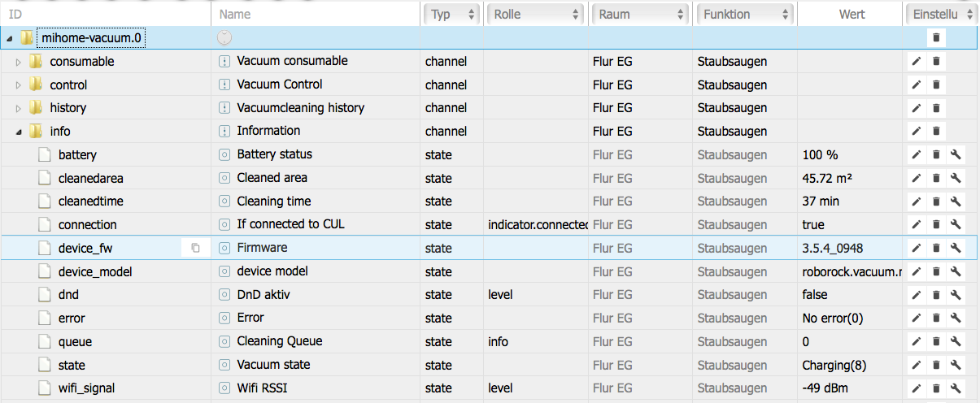Edit the cleanedarea state with pencil icon
This screenshot has width=980, height=403.
[917, 178]
